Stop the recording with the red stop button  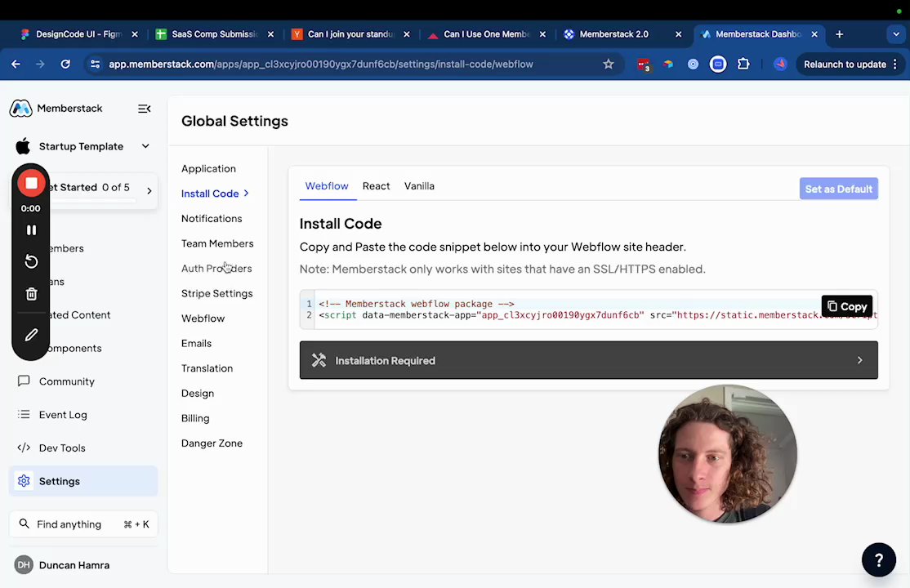click(31, 184)
